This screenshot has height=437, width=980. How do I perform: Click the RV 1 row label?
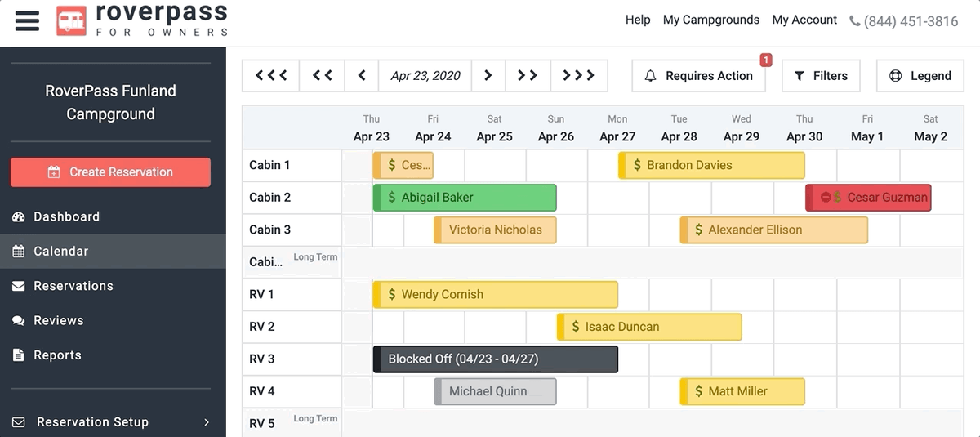pos(261,294)
